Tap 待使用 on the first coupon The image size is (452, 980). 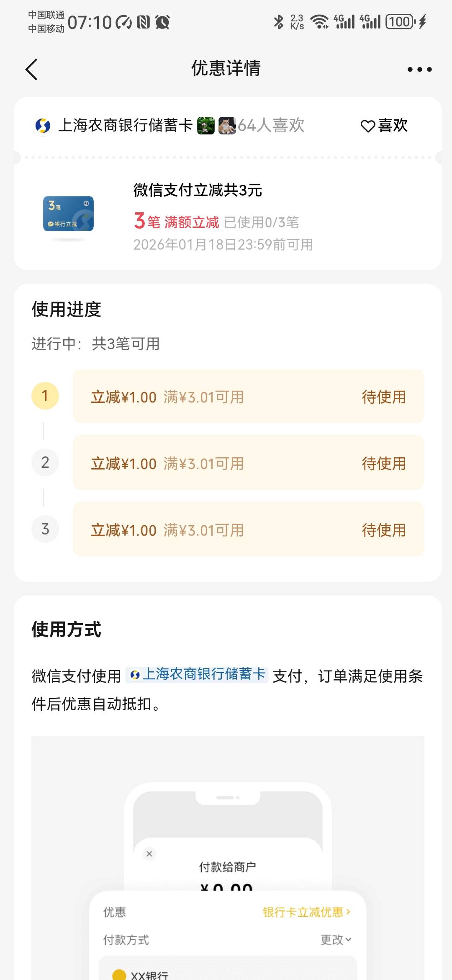384,397
